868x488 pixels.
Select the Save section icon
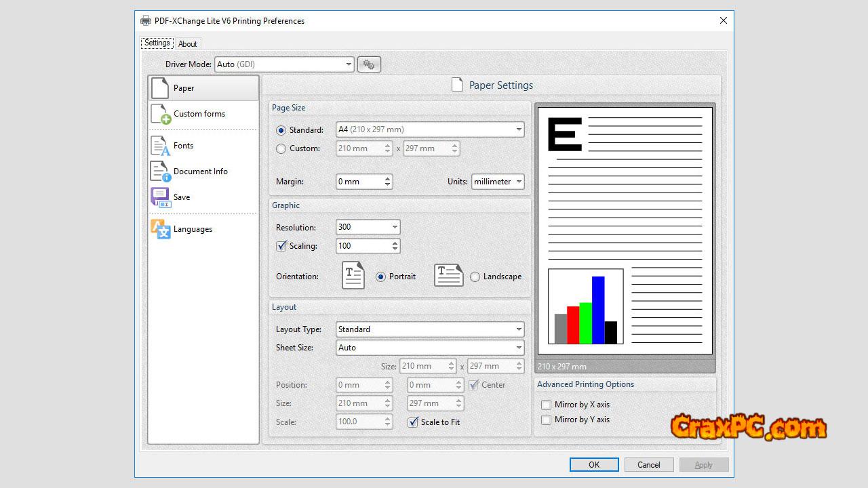(x=160, y=197)
